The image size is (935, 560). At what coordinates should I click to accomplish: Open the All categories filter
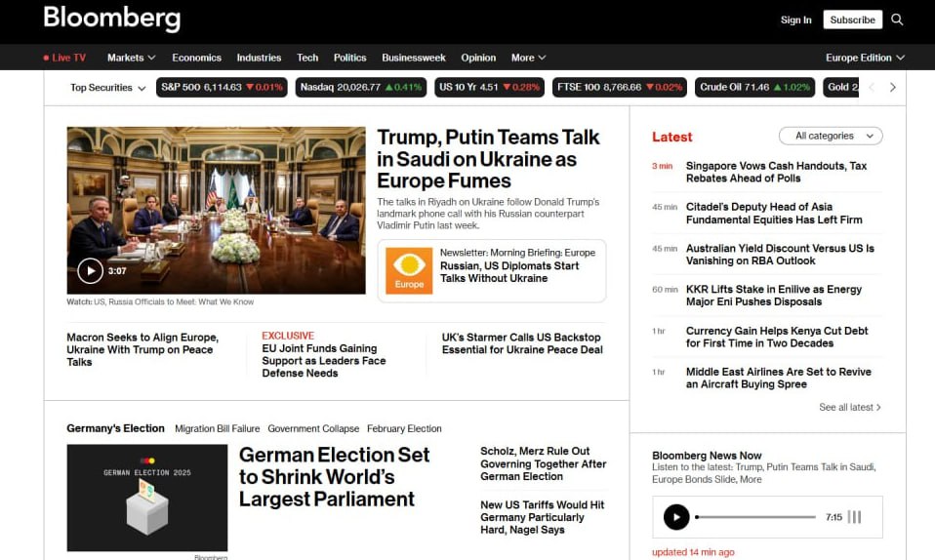coord(831,136)
